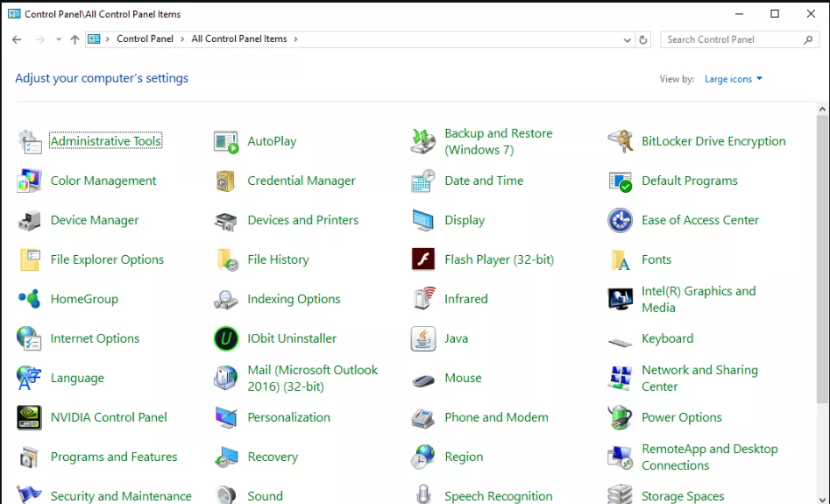Screen dimensions: 830x504
Task: Expand chevron after All Control Panel Items
Action: pyautogui.click(x=295, y=39)
